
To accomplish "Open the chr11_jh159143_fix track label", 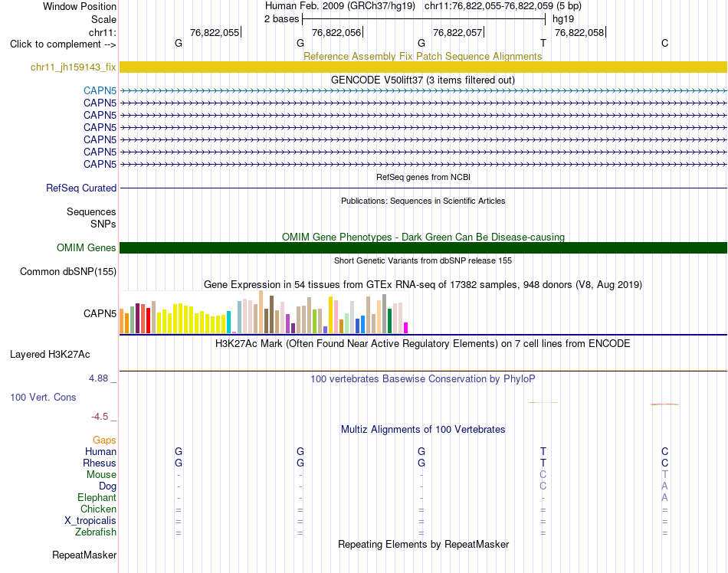I will click(74, 67).
